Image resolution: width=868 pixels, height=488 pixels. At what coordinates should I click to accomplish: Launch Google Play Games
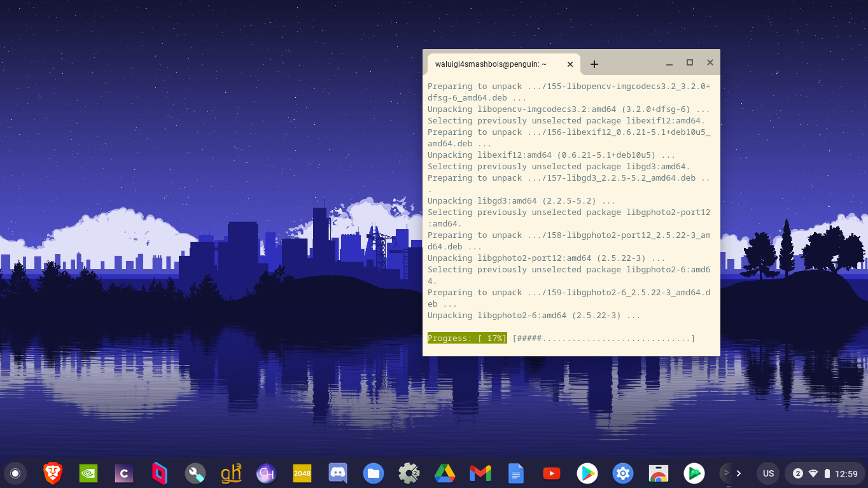tap(694, 473)
